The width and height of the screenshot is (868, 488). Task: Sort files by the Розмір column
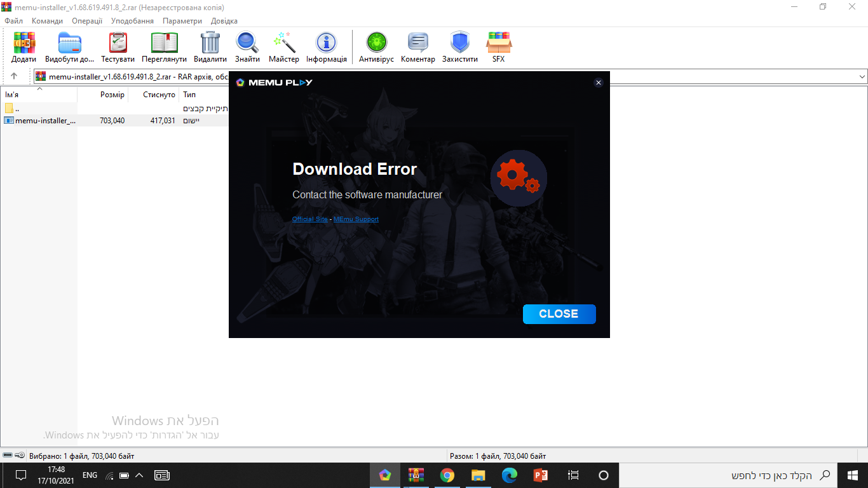(x=103, y=95)
